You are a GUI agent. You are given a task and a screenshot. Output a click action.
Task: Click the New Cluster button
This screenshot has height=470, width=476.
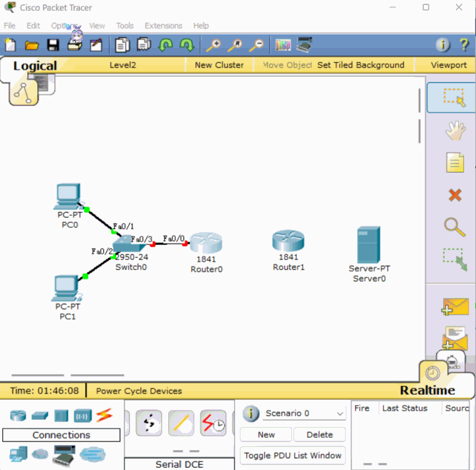pyautogui.click(x=219, y=65)
